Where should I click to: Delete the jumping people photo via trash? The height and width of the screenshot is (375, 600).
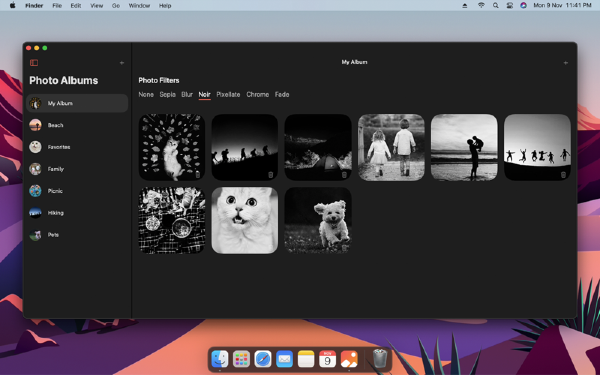[563, 174]
